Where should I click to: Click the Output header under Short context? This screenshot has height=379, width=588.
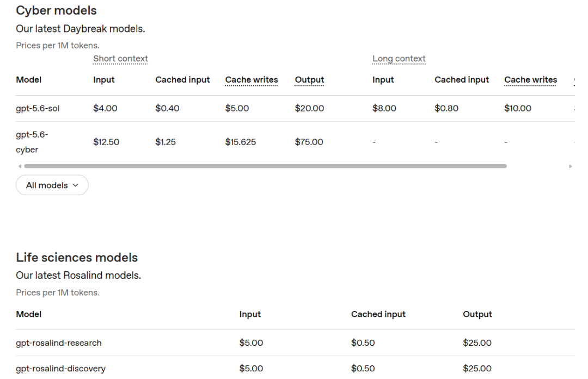click(x=309, y=80)
